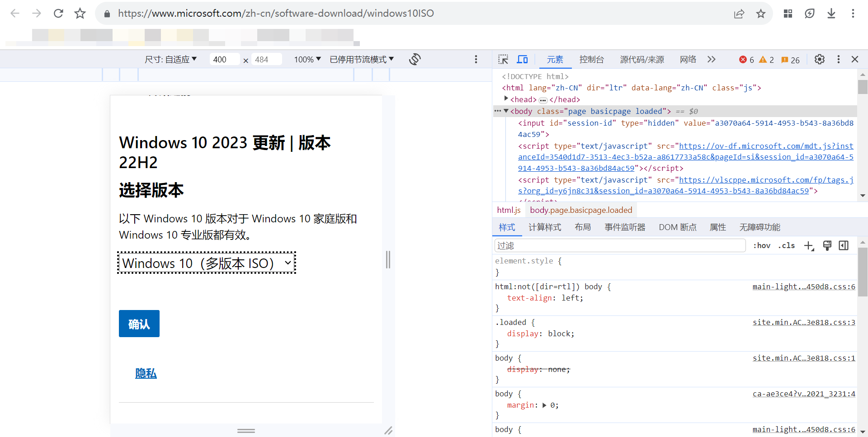Click the issues count 26 badge
This screenshot has height=437, width=868.
[791, 60]
